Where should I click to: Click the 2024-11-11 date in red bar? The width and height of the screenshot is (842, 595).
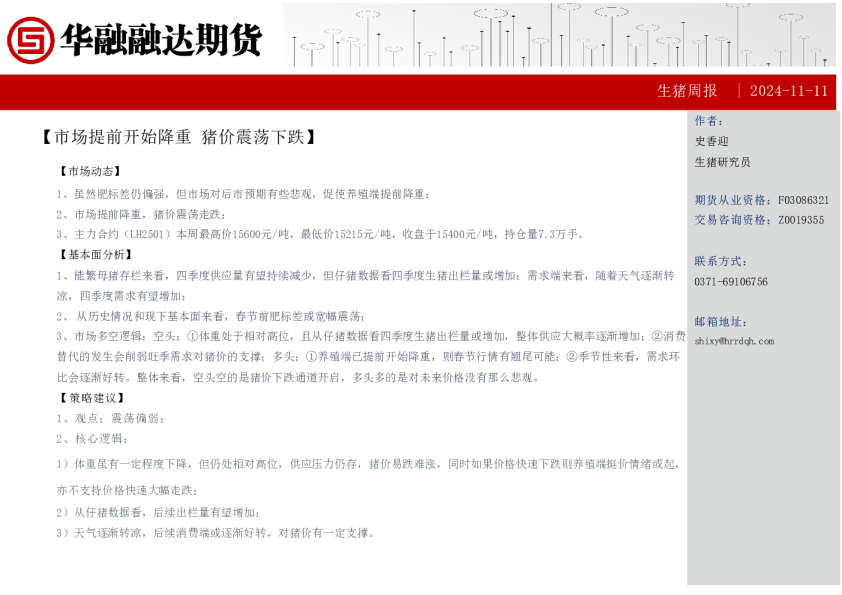788,91
